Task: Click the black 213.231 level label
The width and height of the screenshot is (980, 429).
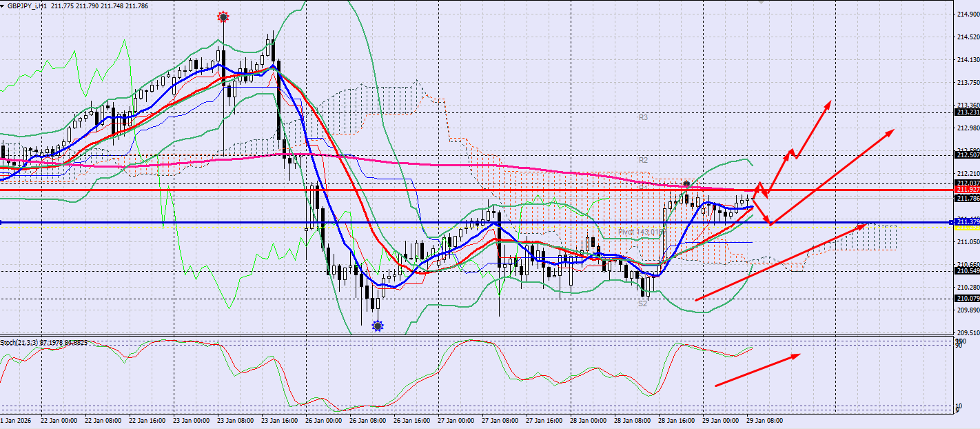Action: click(x=968, y=112)
